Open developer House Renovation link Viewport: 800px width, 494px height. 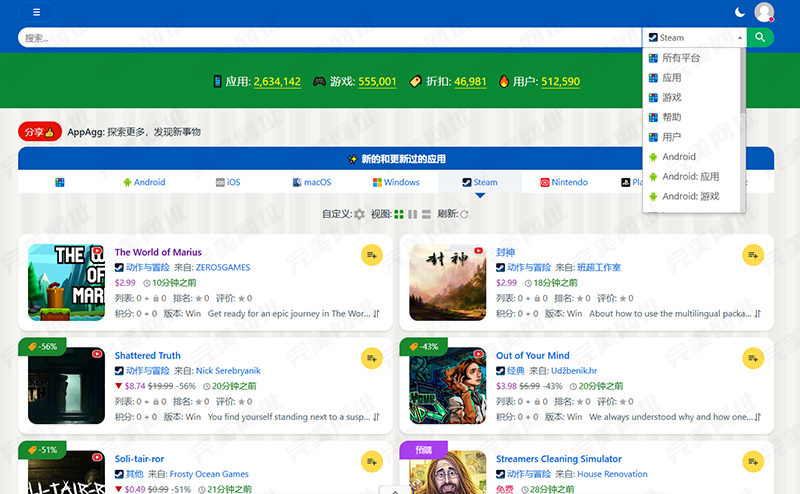click(x=612, y=474)
